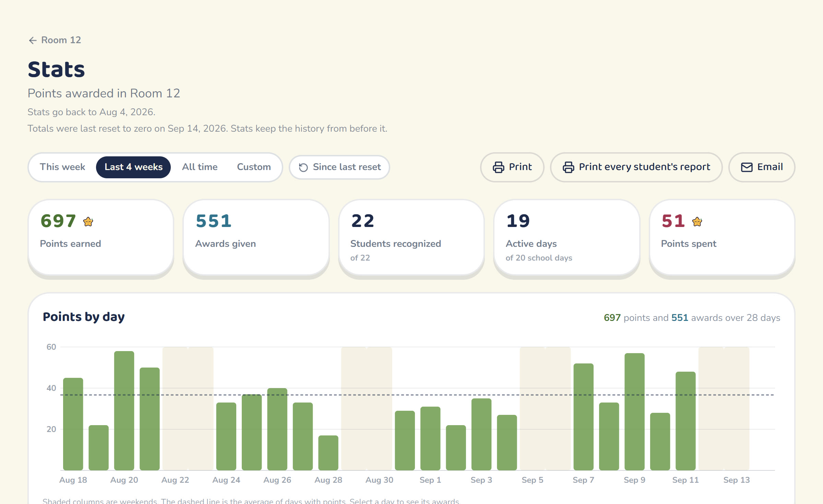Open the Students recognized card
This screenshot has width=823, height=504.
[411, 237]
